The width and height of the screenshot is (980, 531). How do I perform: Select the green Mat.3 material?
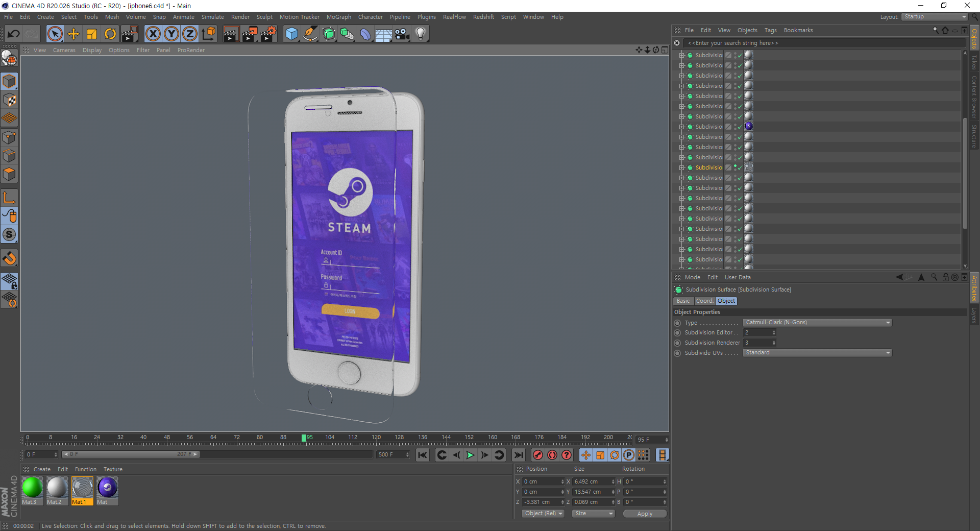[32, 491]
